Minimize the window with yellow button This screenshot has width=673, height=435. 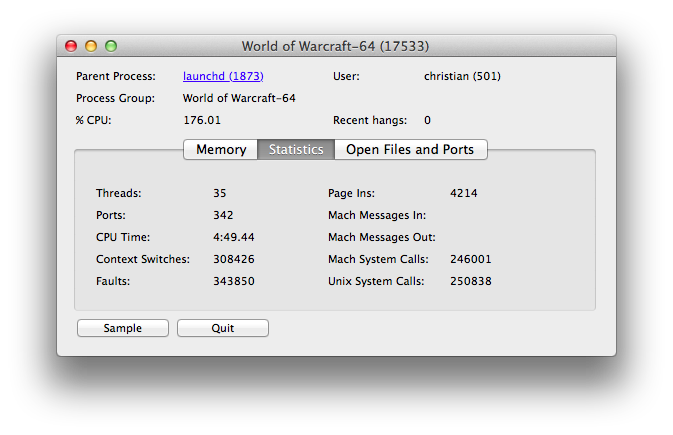(91, 46)
